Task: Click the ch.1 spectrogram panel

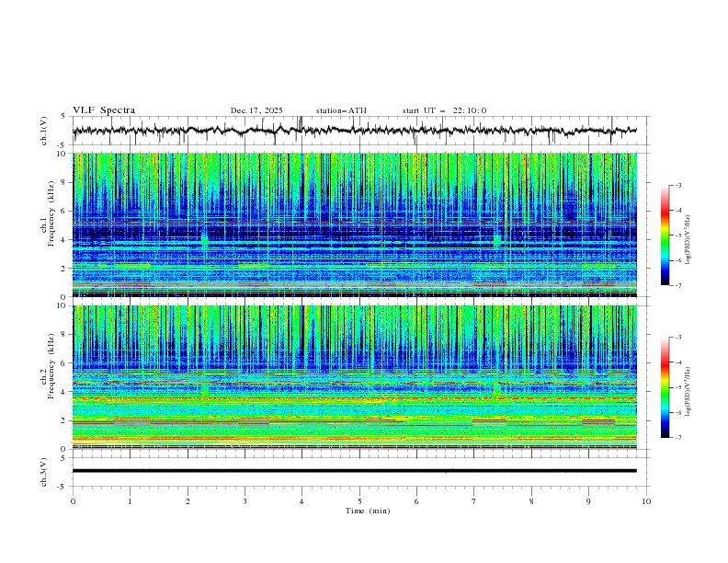Action: (355, 224)
